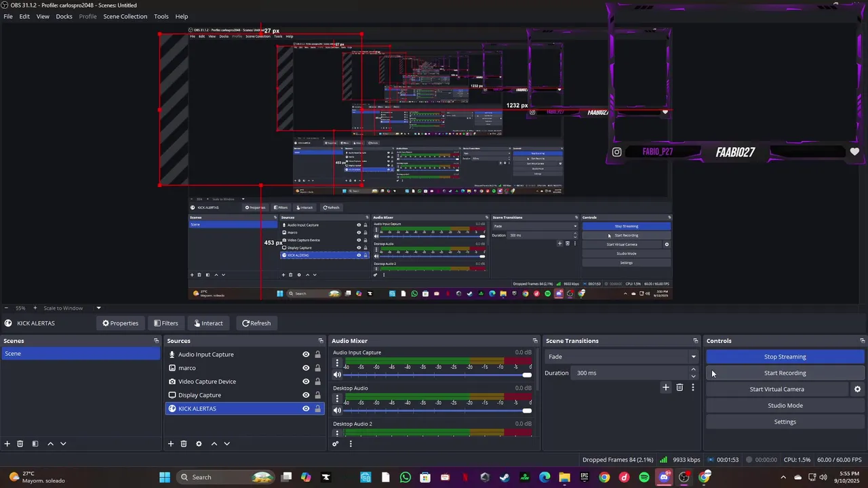Add a new source with plus icon
This screenshot has width=868, height=488.
(x=171, y=444)
